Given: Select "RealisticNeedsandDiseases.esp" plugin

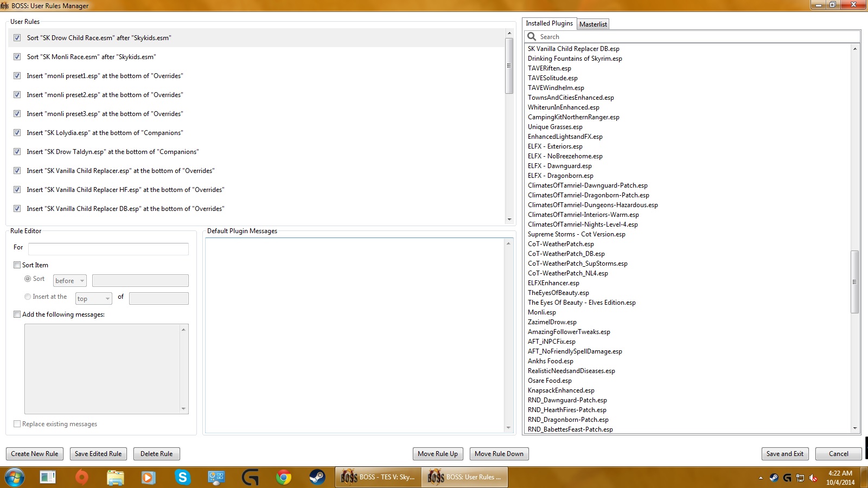Looking at the screenshot, I should [x=571, y=371].
